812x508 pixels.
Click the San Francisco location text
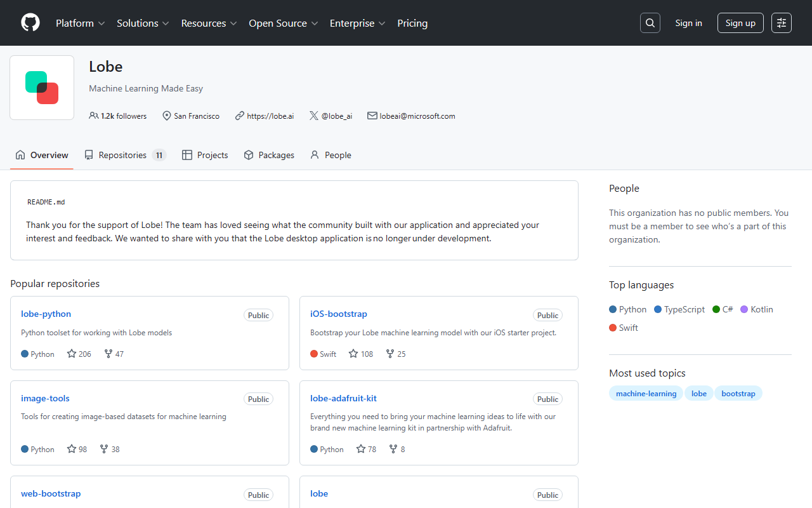(x=197, y=116)
